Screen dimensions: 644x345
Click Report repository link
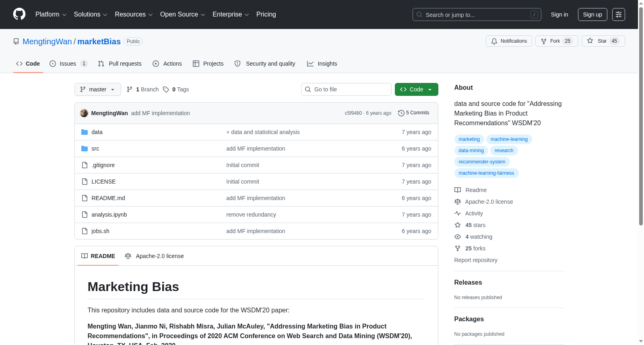[x=476, y=260]
